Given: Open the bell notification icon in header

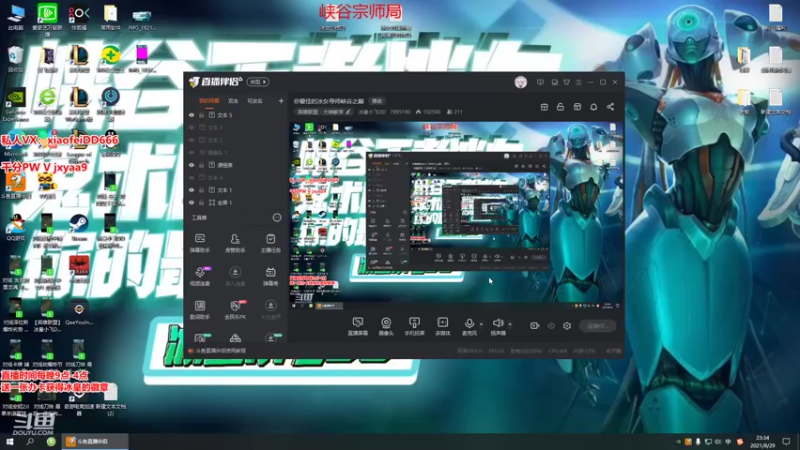Looking at the screenshot, I should tap(593, 107).
